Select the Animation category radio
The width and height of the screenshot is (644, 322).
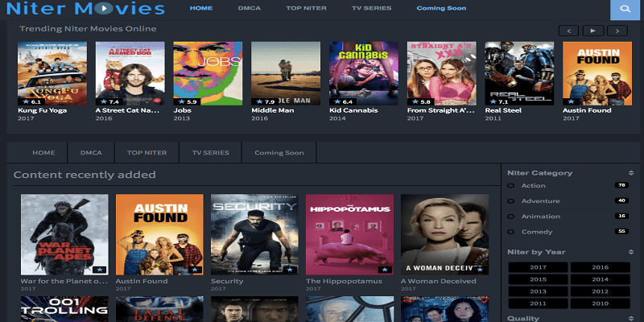coord(510,217)
